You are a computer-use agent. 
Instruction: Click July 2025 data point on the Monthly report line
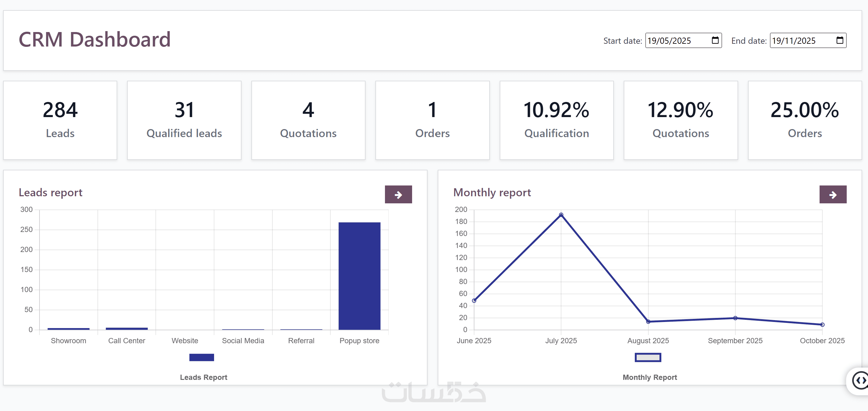561,215
